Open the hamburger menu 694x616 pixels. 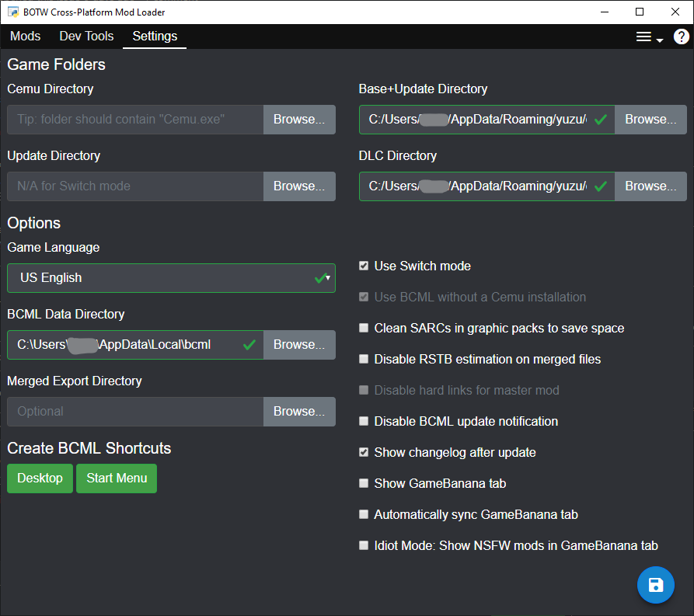point(642,36)
